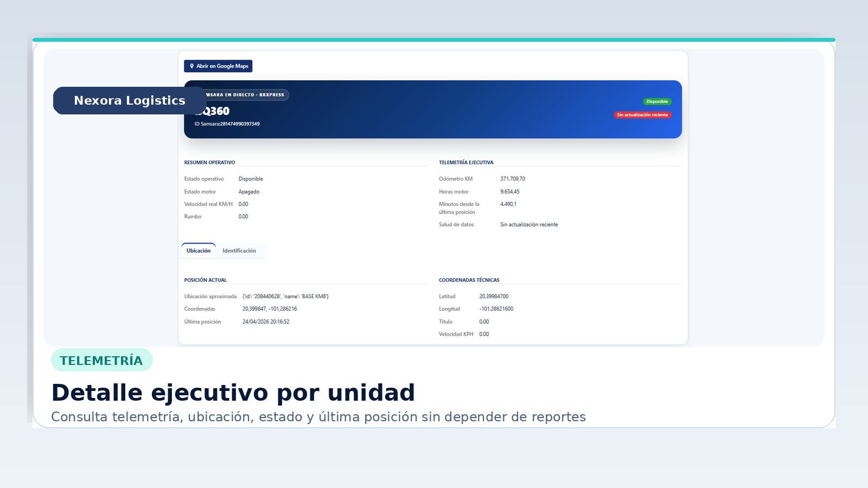Image resolution: width=868 pixels, height=488 pixels.
Task: Click the Última posición timestamp 24/04/2026 20:16:52
Action: point(266,322)
